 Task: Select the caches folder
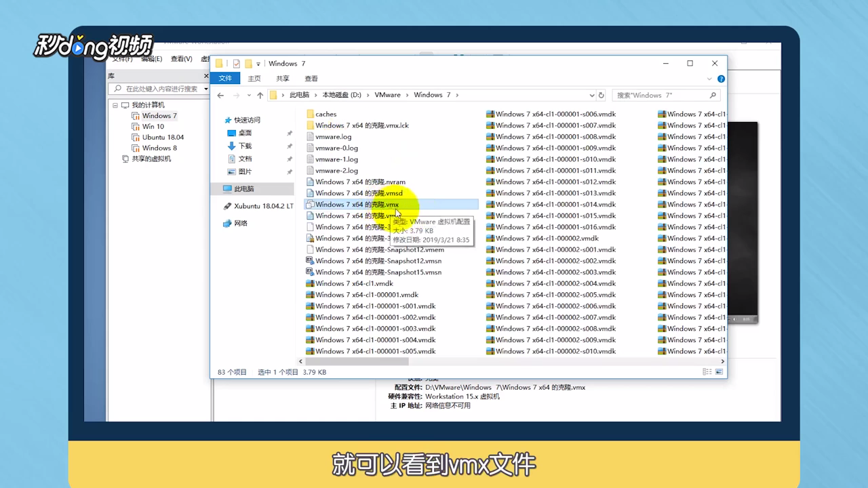pos(325,114)
